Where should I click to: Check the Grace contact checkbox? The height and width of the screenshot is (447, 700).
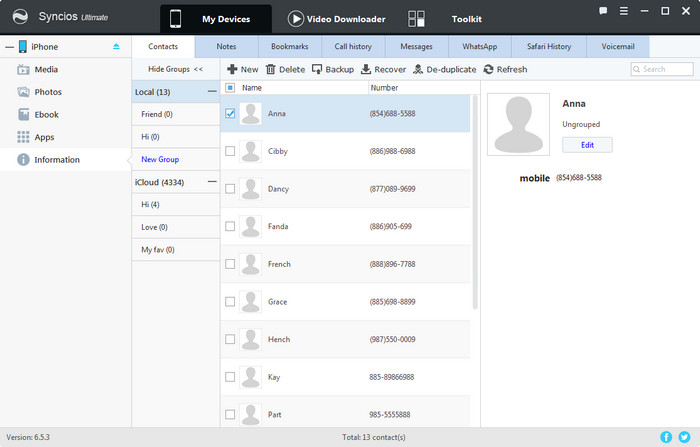click(230, 302)
